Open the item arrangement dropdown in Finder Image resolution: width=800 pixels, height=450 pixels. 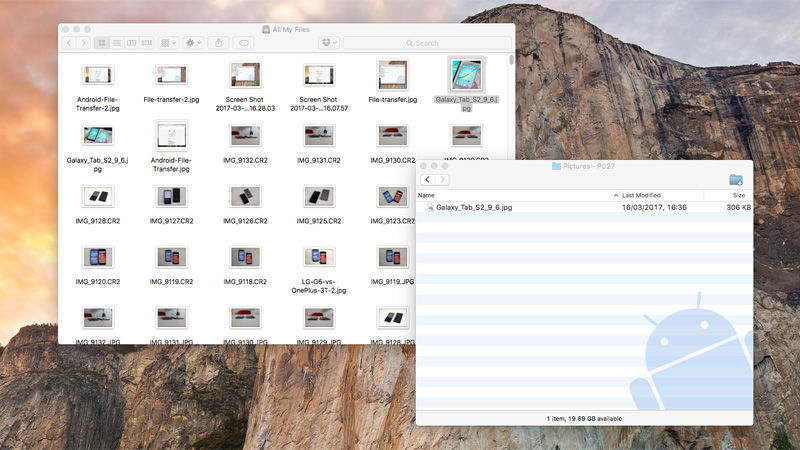coord(168,43)
